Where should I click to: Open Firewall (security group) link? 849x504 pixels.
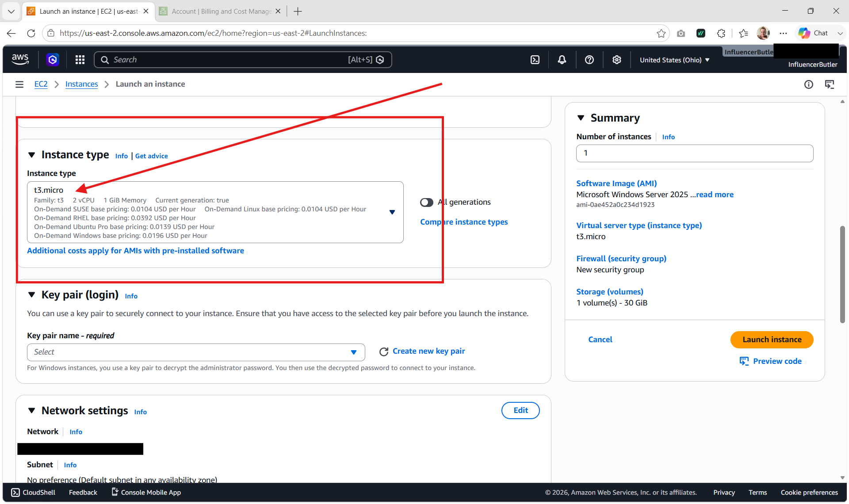point(621,259)
